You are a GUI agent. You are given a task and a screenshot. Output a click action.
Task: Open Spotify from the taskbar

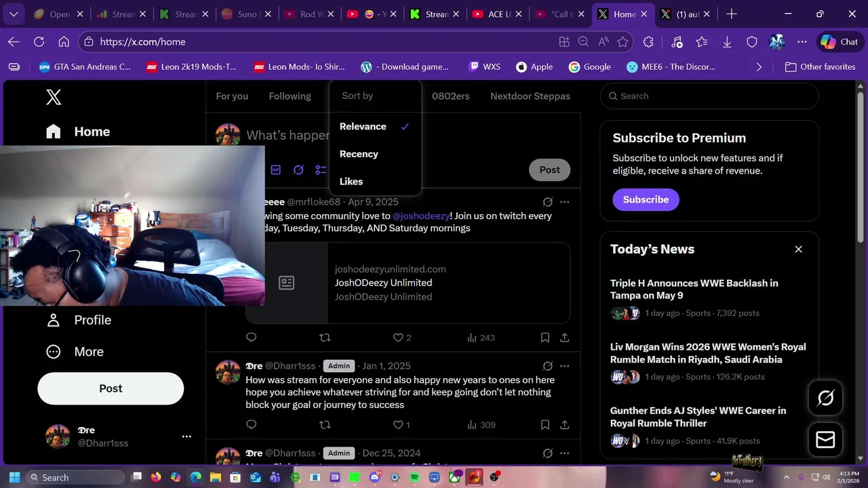(414, 477)
